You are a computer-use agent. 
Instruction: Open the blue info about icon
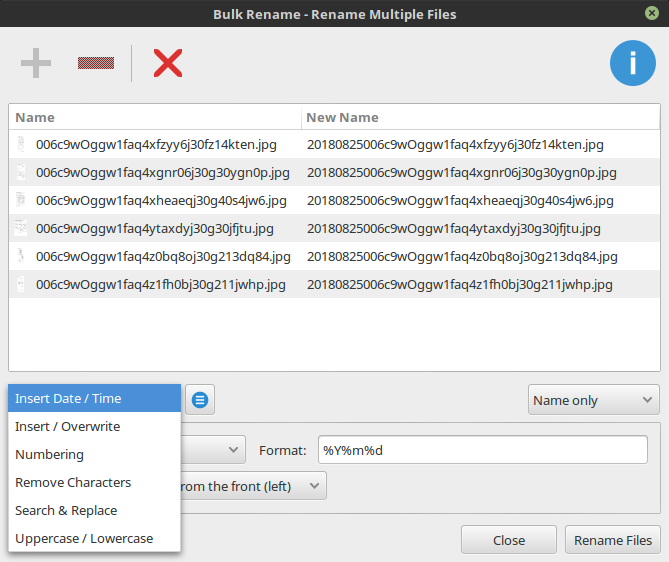632,64
